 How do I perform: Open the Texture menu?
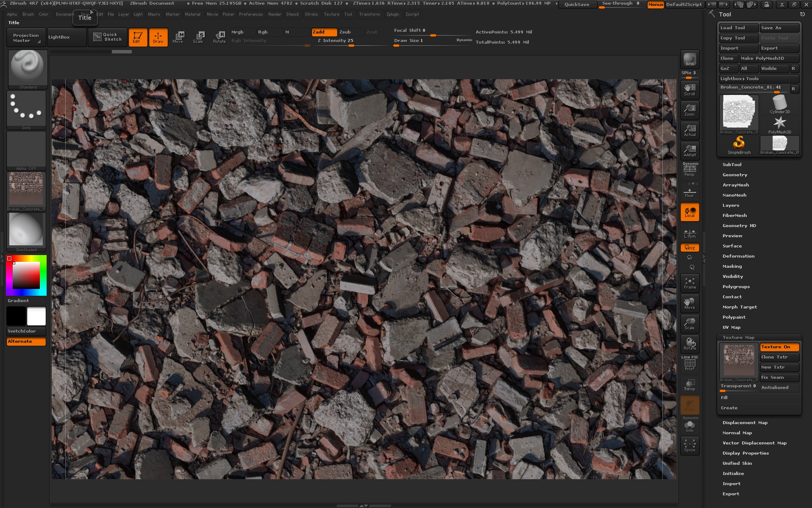[331, 14]
